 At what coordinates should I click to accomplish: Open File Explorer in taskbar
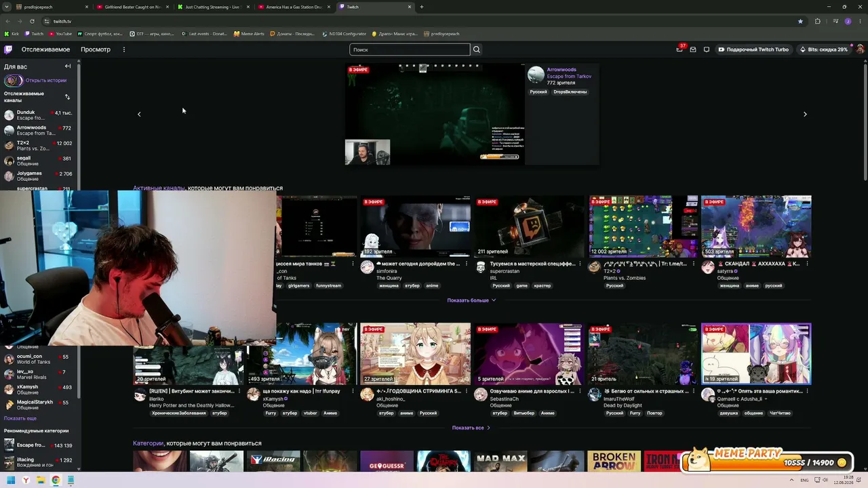coord(41,481)
